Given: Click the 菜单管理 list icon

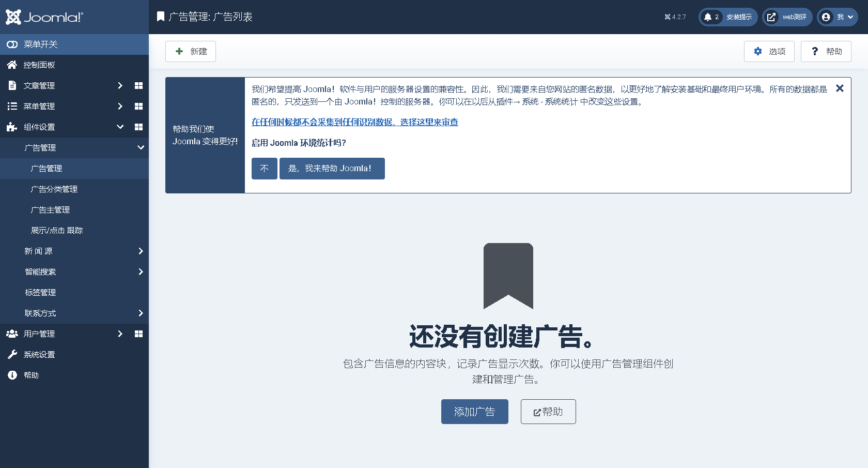Looking at the screenshot, I should [12, 107].
